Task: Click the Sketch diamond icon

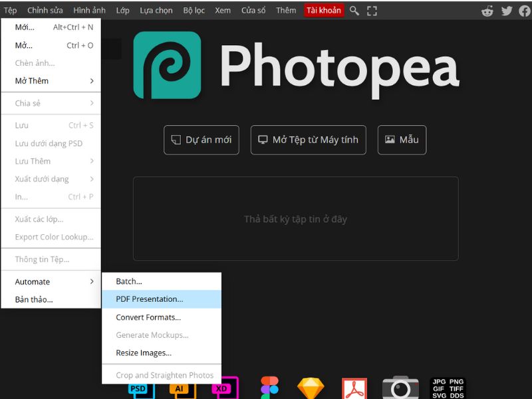Action: [311, 388]
